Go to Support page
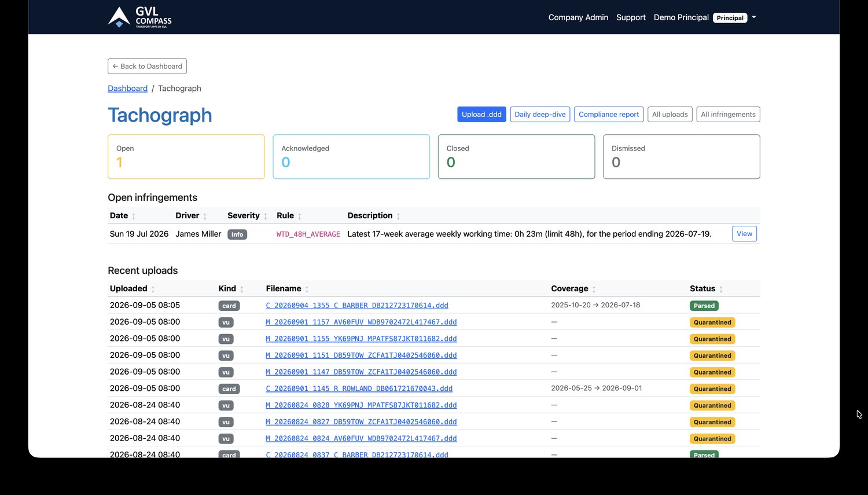Image resolution: width=868 pixels, height=495 pixels. pyautogui.click(x=631, y=17)
